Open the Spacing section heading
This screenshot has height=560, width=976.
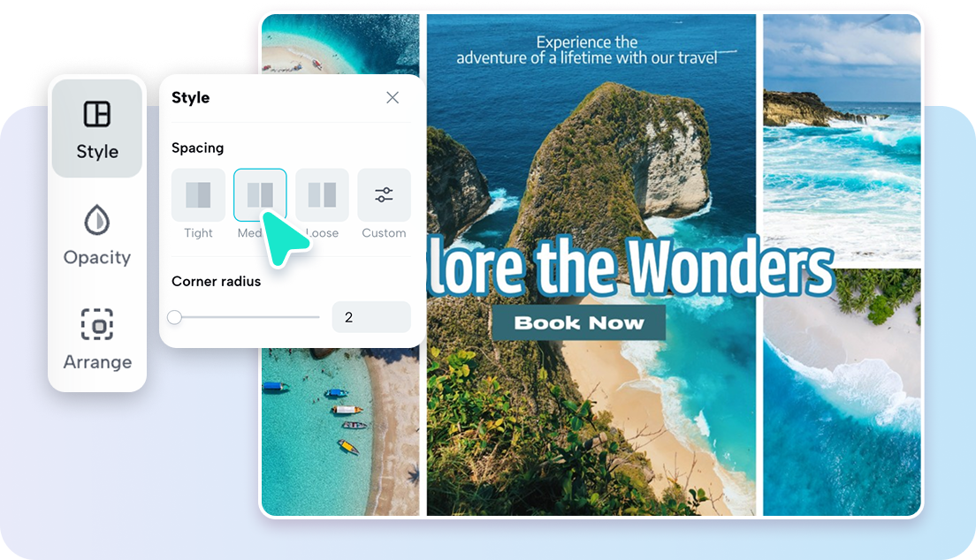coord(198,148)
